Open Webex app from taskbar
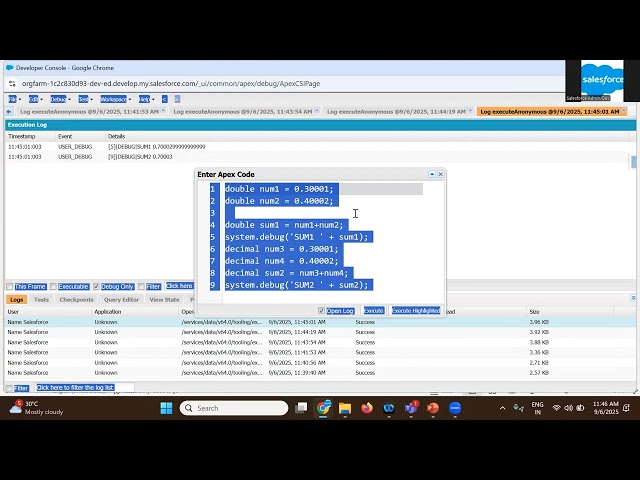Image resolution: width=640 pixels, height=480 pixels. pyautogui.click(x=389, y=408)
